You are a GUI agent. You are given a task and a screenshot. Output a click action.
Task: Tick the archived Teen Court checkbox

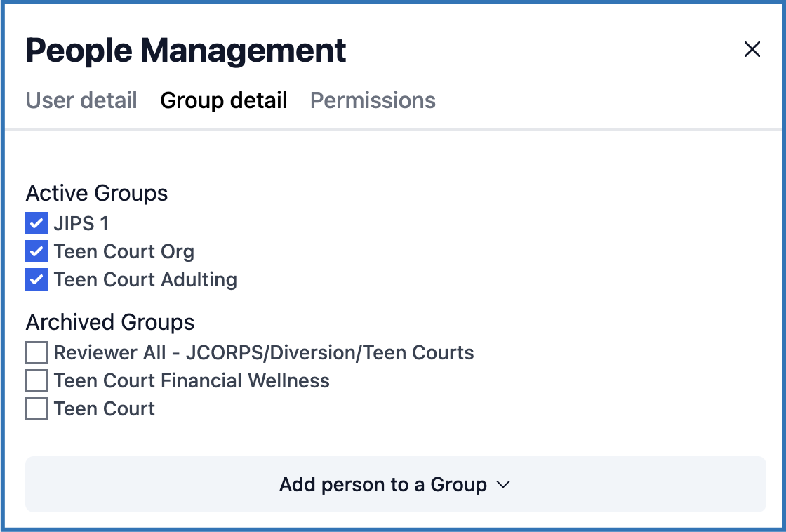(36, 408)
